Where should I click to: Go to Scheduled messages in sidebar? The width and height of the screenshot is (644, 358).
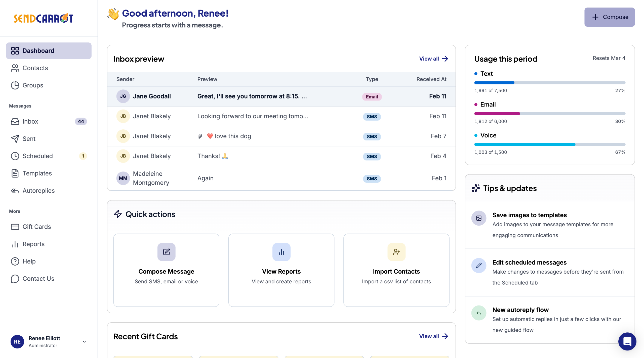(38, 156)
